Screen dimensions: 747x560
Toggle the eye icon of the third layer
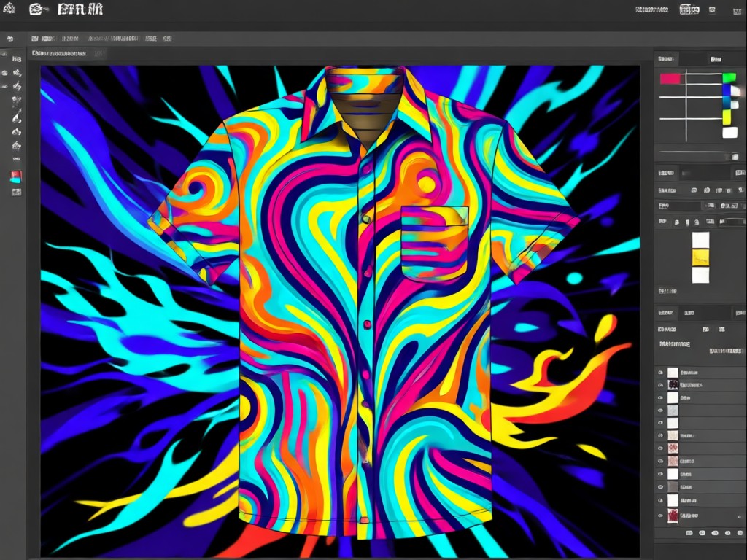click(660, 397)
